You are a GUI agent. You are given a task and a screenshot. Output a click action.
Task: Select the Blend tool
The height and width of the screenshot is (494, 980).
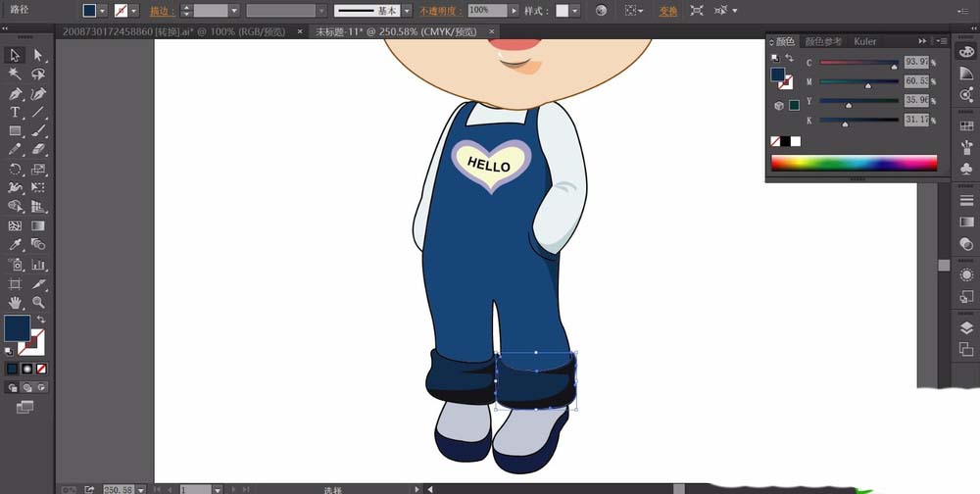click(x=38, y=244)
